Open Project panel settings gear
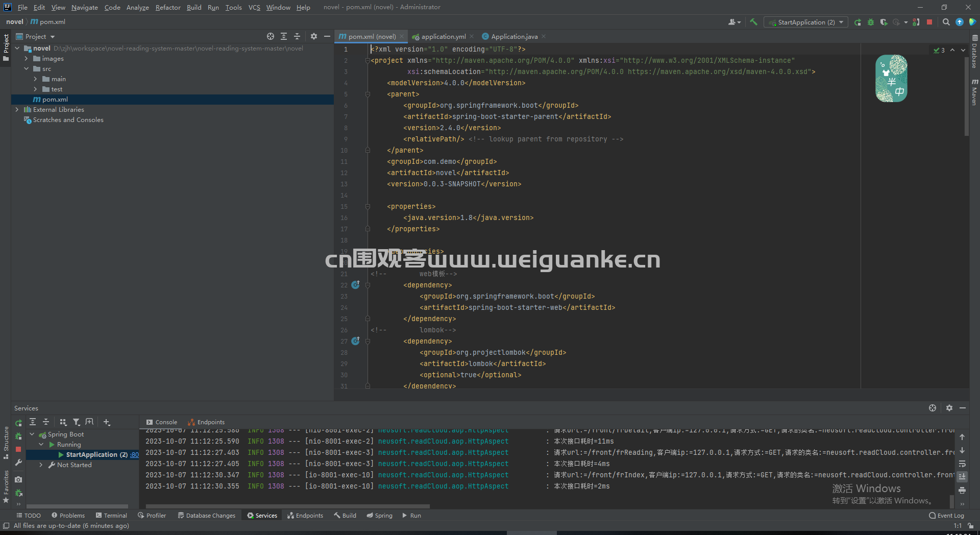980x535 pixels. pos(314,36)
